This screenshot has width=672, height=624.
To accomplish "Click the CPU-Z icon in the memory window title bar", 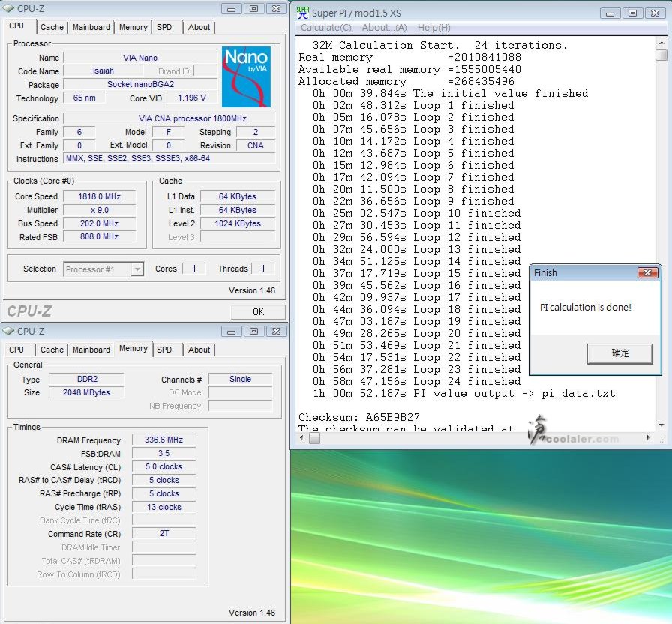I will click(x=9, y=331).
